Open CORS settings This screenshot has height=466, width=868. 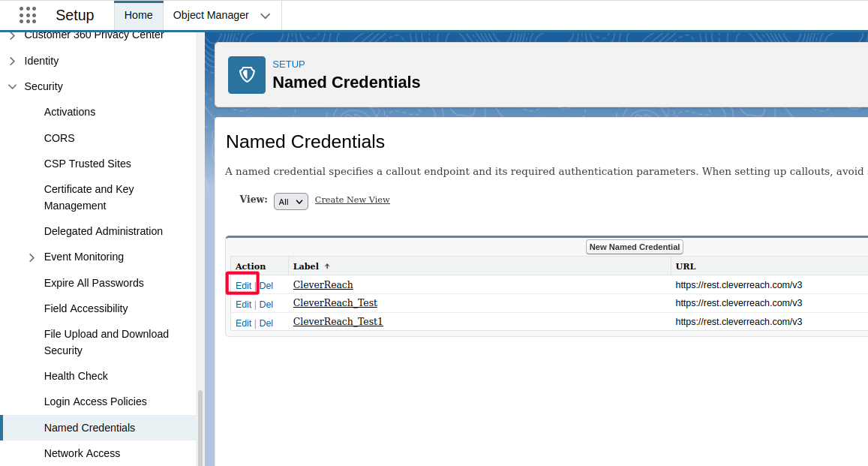click(59, 138)
